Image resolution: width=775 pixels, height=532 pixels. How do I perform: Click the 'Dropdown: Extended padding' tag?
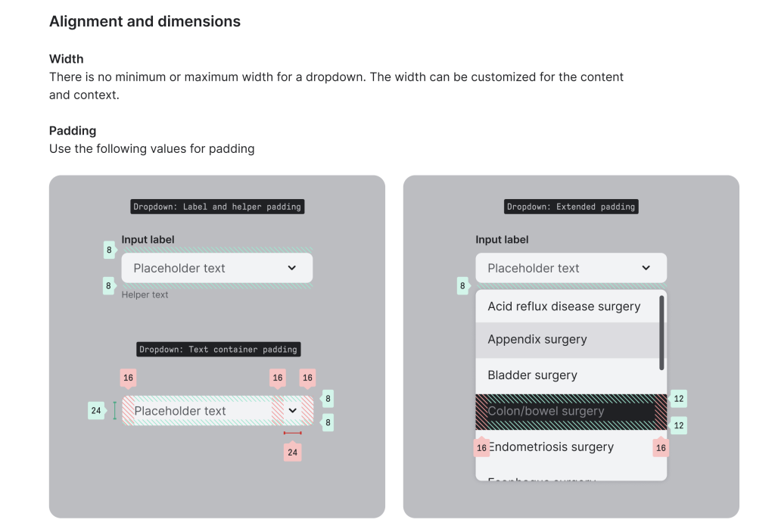pos(571,207)
